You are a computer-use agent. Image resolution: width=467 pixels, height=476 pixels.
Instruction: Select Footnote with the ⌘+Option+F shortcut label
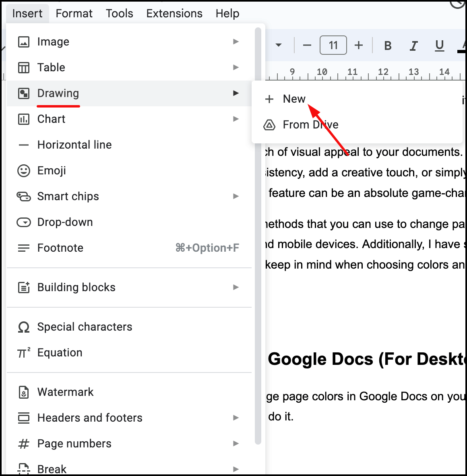click(129, 248)
